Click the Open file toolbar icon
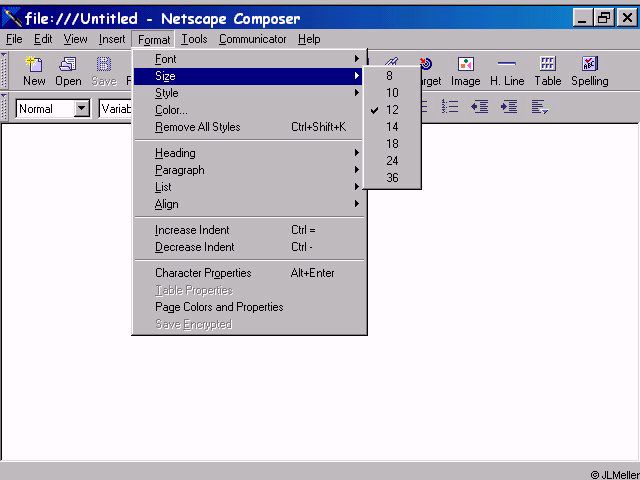The width and height of the screenshot is (640, 480). click(x=68, y=71)
